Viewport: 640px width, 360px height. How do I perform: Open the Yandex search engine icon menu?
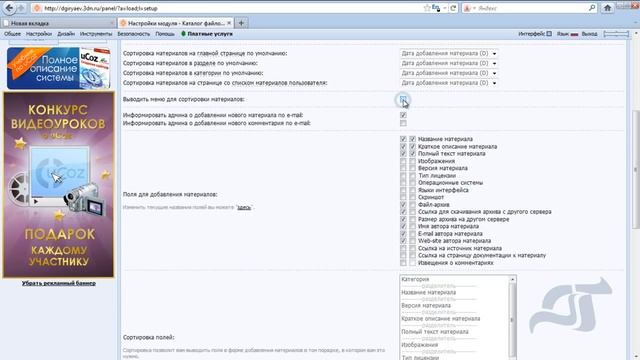point(468,8)
